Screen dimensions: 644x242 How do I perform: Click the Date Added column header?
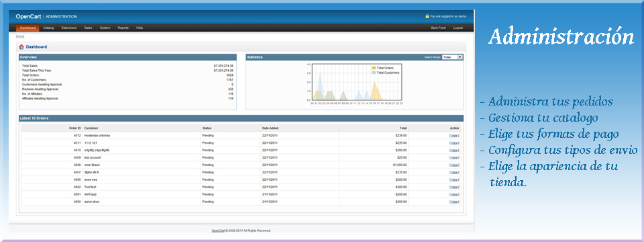(270, 128)
